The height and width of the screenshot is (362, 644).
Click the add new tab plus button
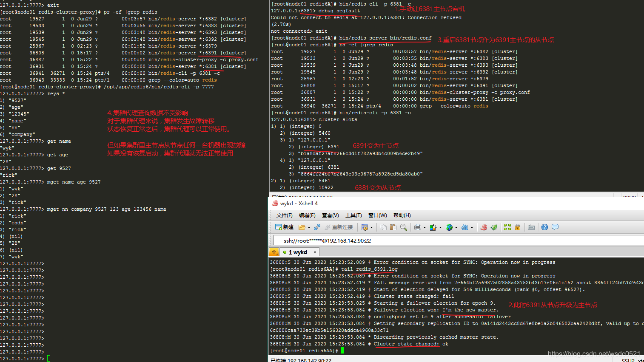(274, 252)
